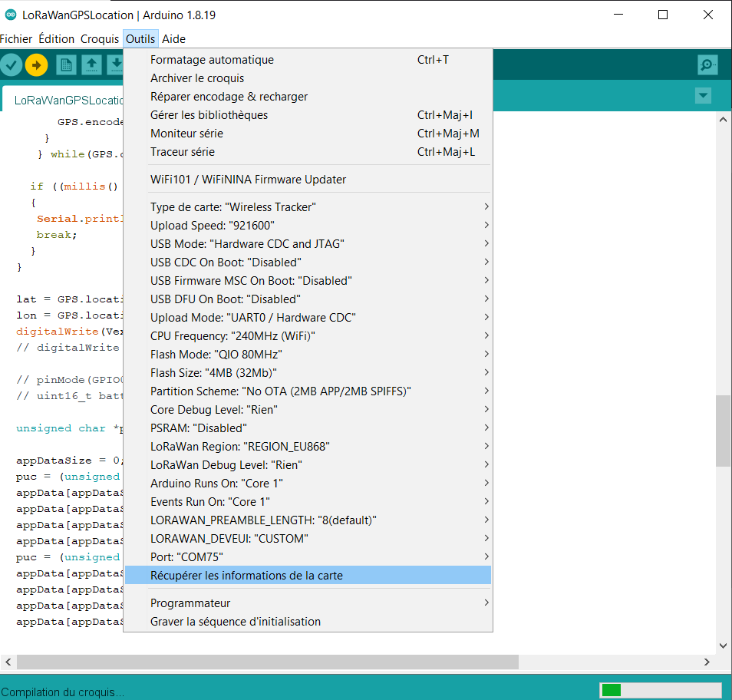
Task: Expand USB CDC On Boot submenu
Action: [x=308, y=262]
